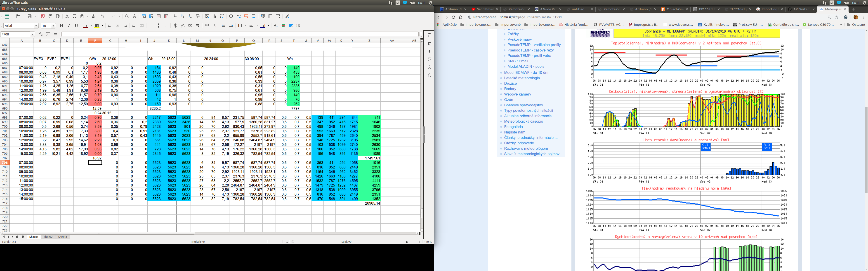Click the Clone Formatting paintbrush icon
The height and width of the screenshot is (271, 868).
click(93, 16)
